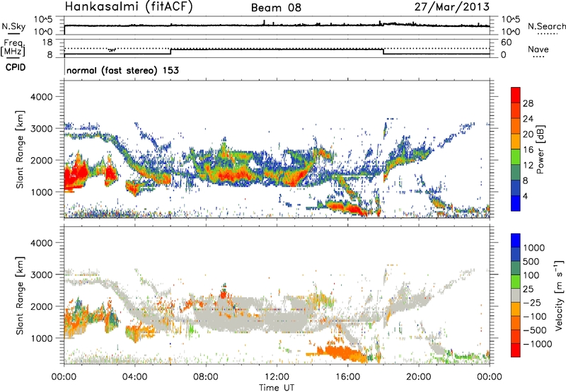Click the -500 tick on Velocity colorbar

(x=535, y=330)
